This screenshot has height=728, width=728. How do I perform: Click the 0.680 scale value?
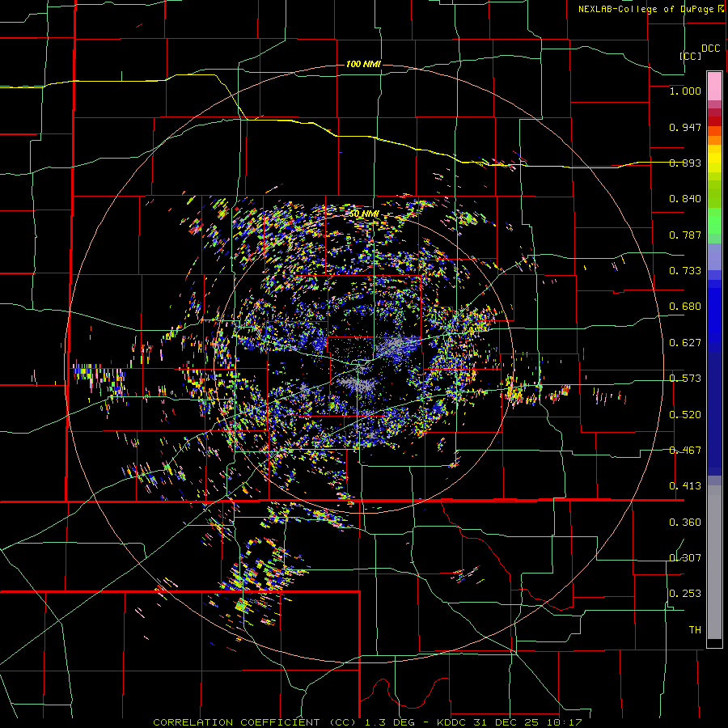pyautogui.click(x=685, y=307)
